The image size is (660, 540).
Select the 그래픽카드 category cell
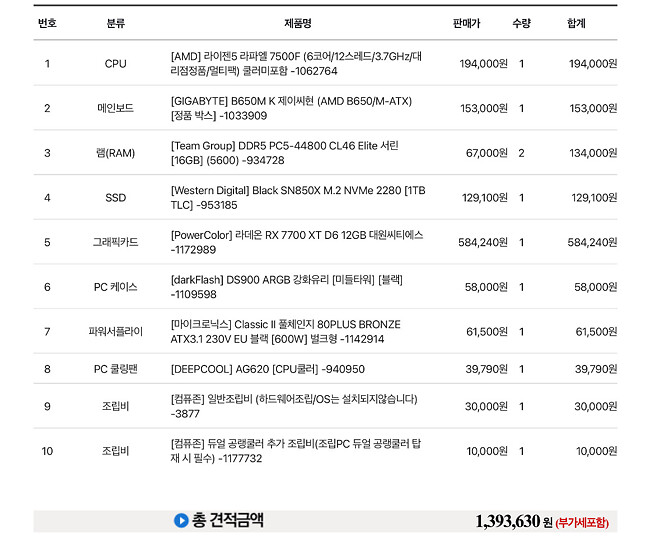115,242
